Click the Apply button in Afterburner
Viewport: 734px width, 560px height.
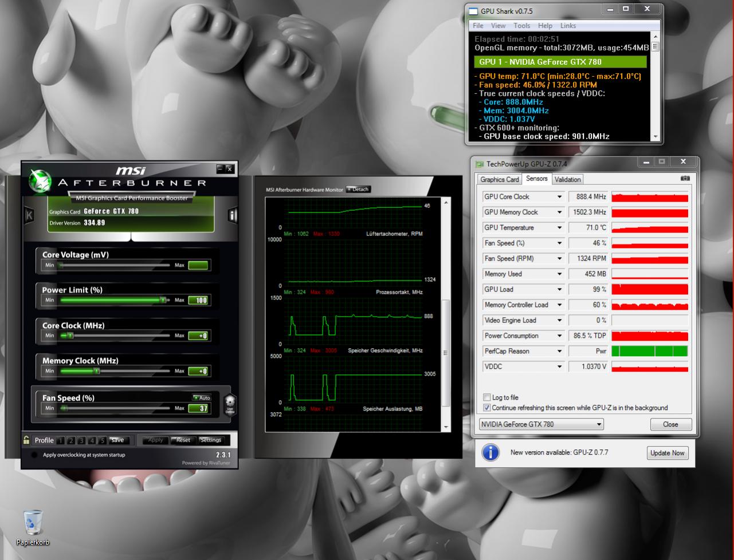click(156, 440)
